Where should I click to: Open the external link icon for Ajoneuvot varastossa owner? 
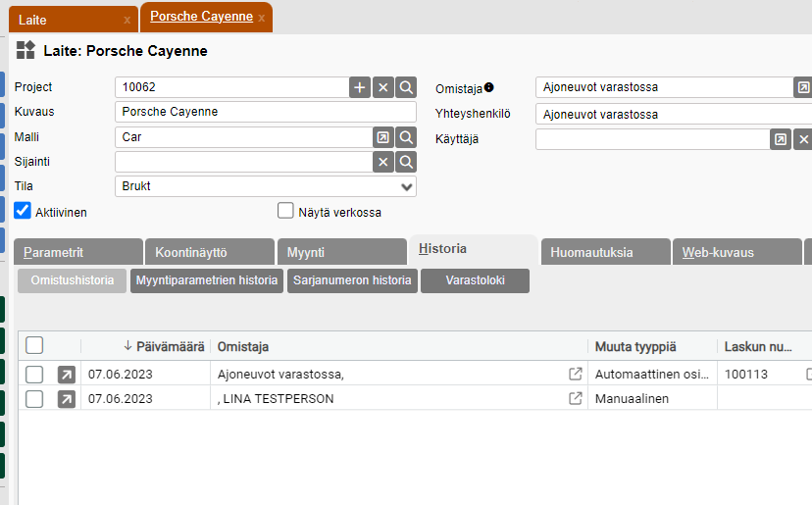576,374
